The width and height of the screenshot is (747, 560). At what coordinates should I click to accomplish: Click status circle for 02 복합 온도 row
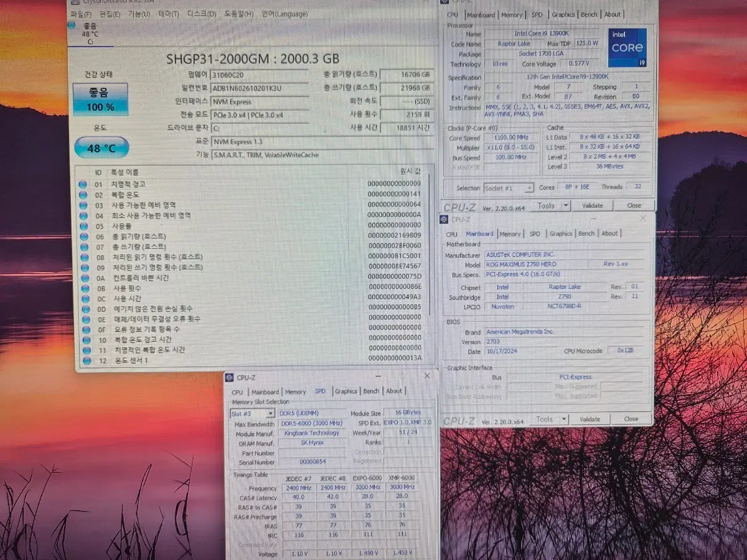[x=83, y=195]
